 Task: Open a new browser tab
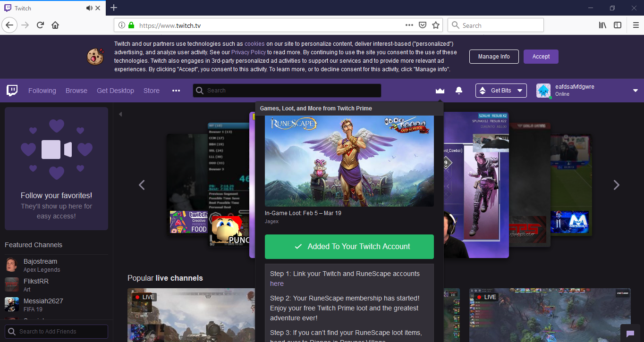pyautogui.click(x=114, y=8)
